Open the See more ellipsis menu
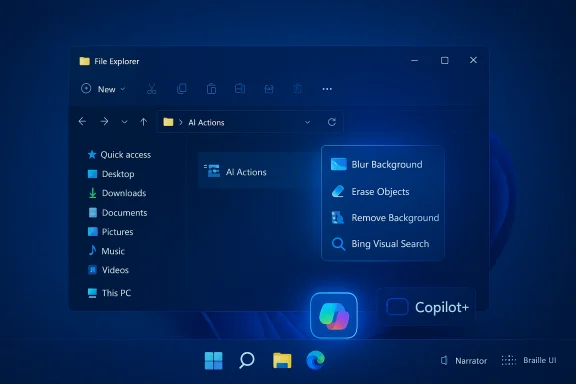The image size is (576, 384). coord(327,89)
